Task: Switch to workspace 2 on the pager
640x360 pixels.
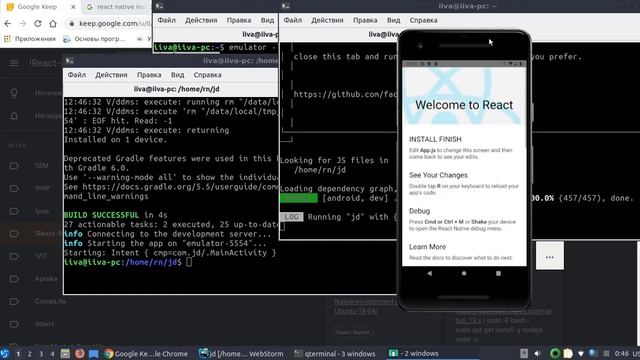Action: (x=29, y=354)
